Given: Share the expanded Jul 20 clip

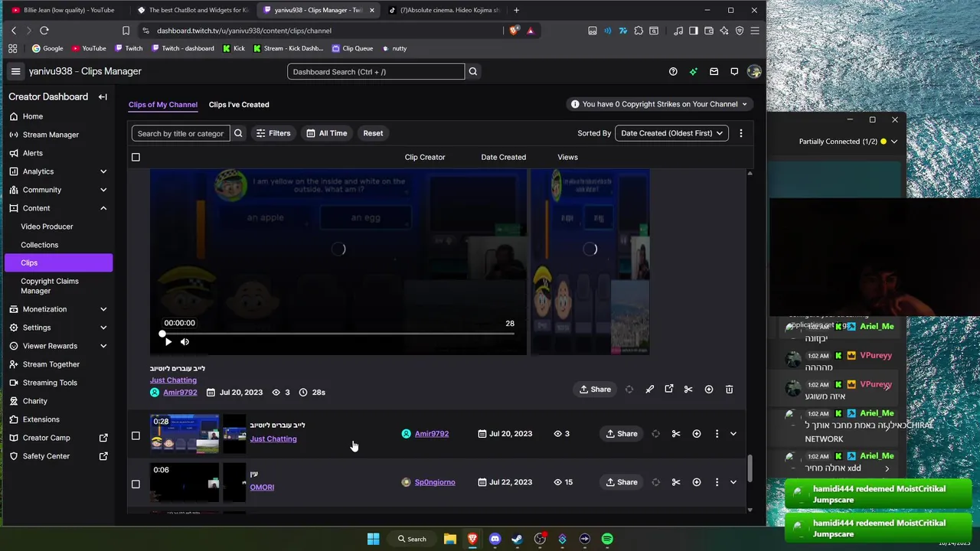Looking at the screenshot, I should pos(595,390).
